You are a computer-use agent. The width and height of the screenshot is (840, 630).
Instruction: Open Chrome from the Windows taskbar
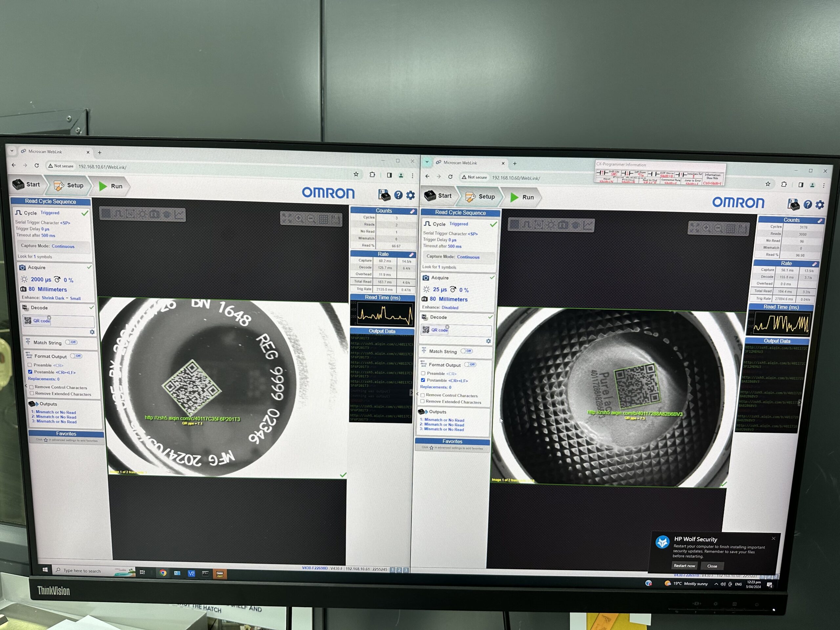163,573
